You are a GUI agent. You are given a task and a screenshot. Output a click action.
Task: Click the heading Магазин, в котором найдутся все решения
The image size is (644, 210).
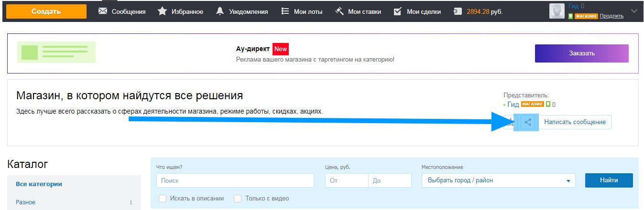(x=130, y=95)
